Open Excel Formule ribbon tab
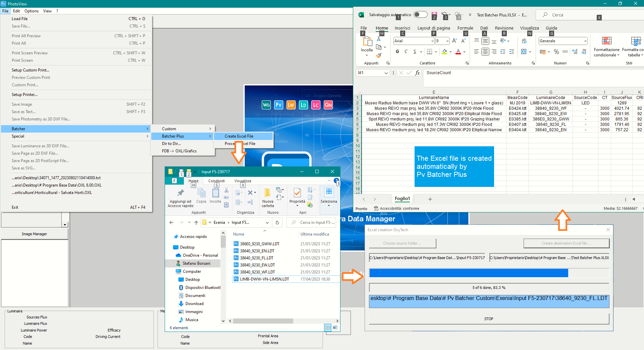This screenshot has width=644, height=350. point(465,28)
